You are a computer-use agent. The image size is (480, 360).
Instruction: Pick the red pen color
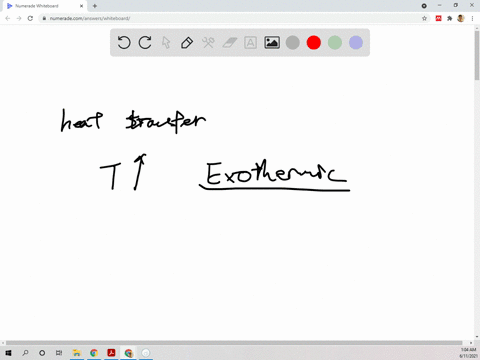pyautogui.click(x=314, y=43)
